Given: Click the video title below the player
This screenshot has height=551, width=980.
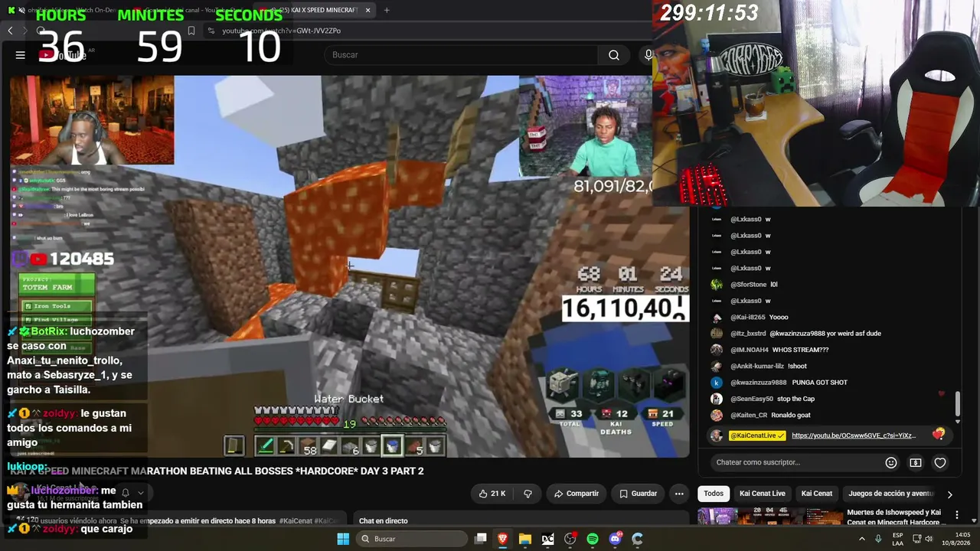Looking at the screenshot, I should [x=217, y=471].
